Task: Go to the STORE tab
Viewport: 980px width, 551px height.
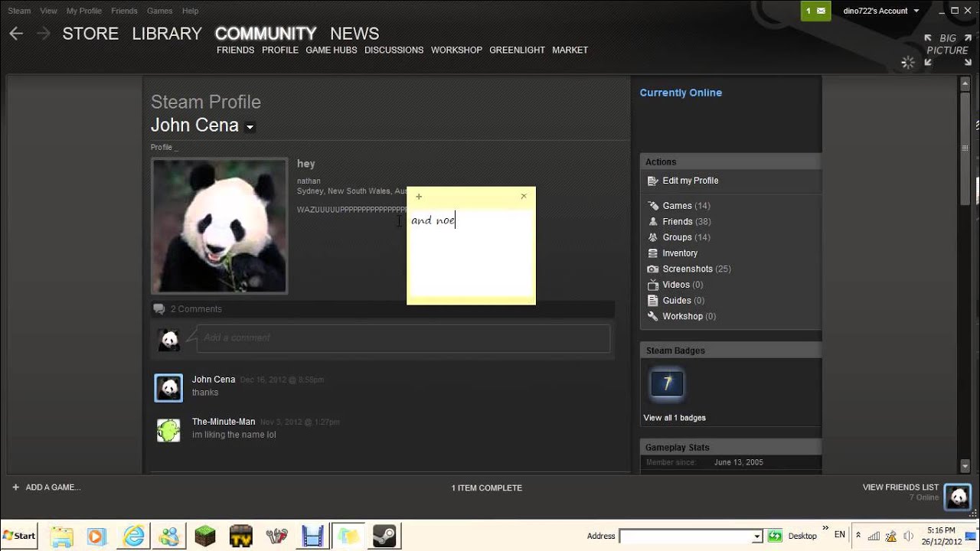Action: tap(90, 34)
